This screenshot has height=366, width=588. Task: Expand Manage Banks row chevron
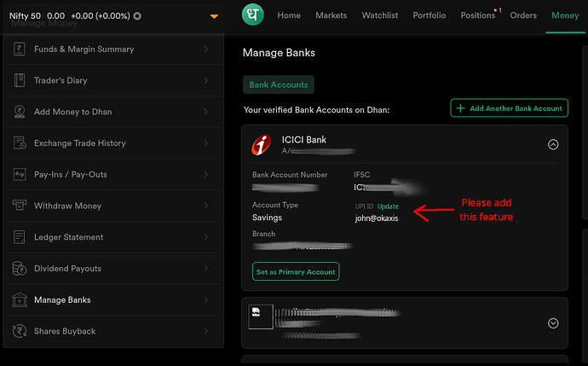206,299
